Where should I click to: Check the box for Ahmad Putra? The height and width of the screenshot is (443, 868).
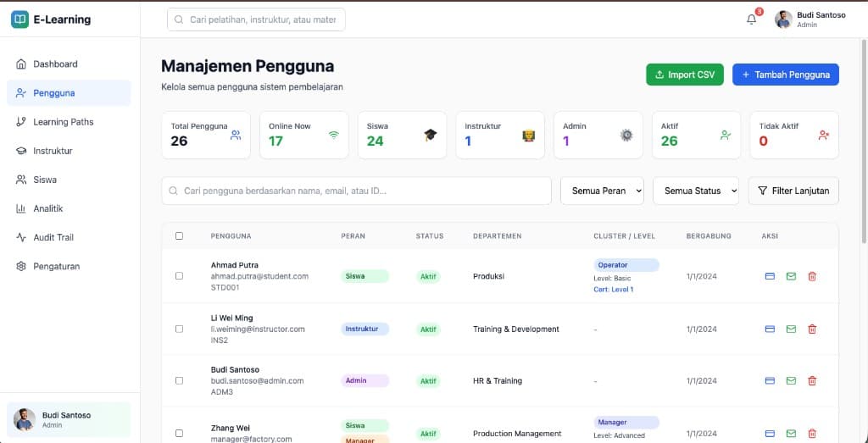[x=179, y=276]
